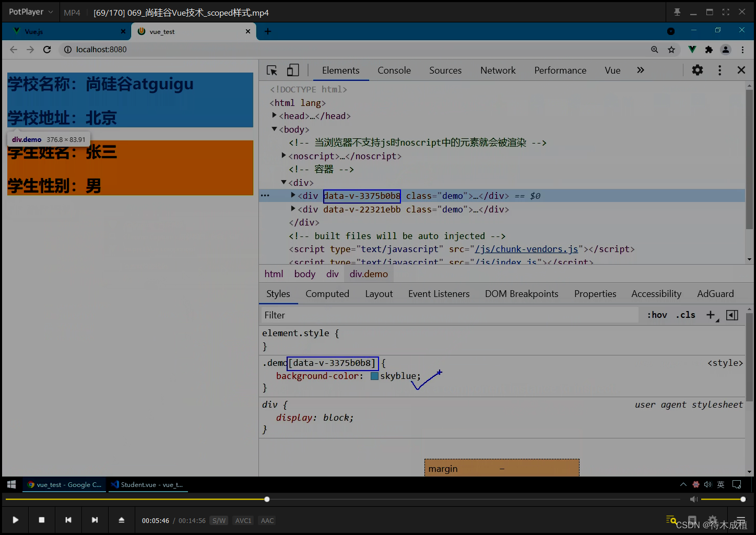Add a new style rule with plus icon

711,315
